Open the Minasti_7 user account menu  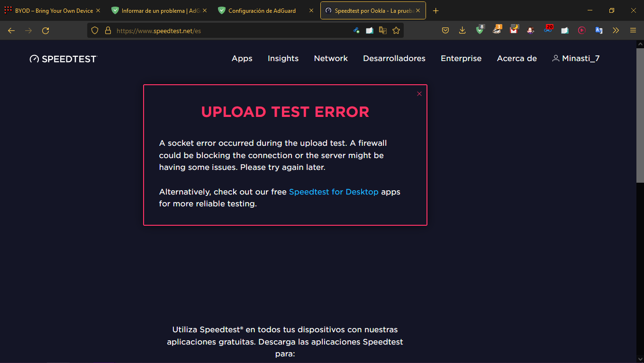click(x=576, y=59)
